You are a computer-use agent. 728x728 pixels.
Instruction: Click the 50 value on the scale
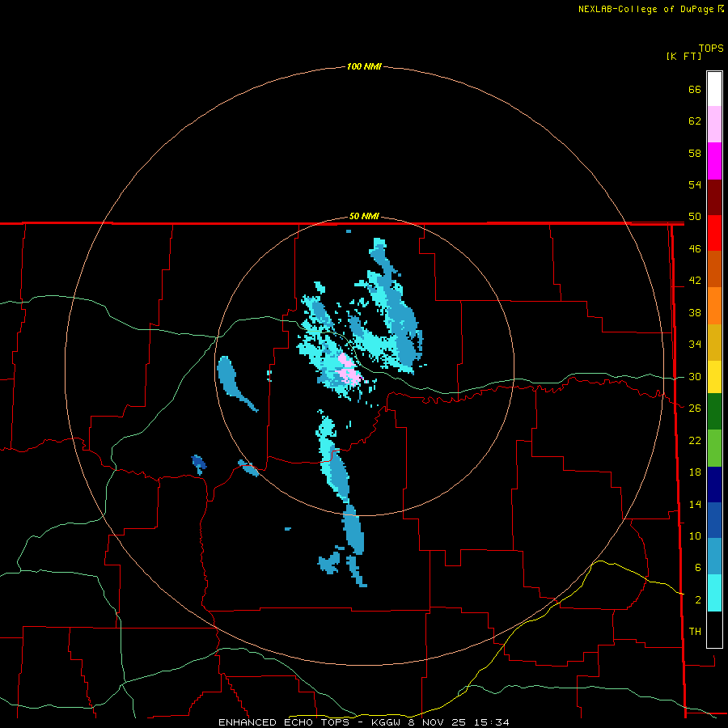[695, 216]
